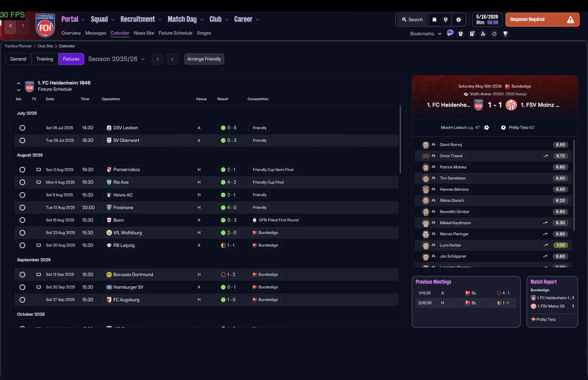The height and width of the screenshot is (380, 588).
Task: Expand the Career menu chevron
Action: tap(258, 20)
